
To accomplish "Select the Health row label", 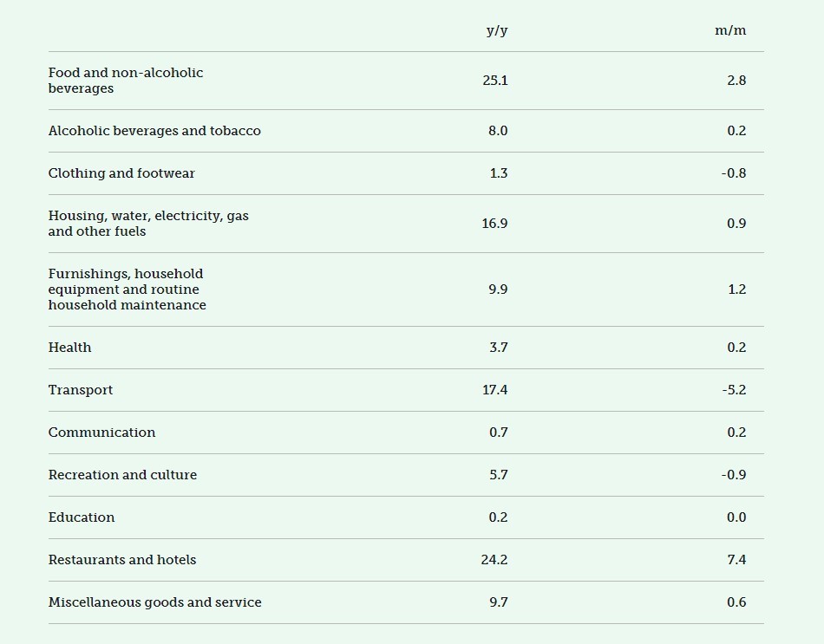I will click(69, 348).
